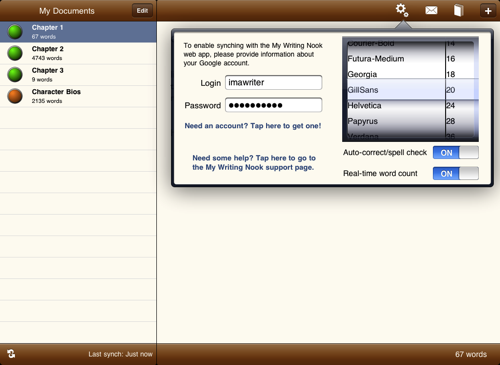The image size is (500, 365).
Task: Select Chapter 1 document
Action: tap(78, 32)
